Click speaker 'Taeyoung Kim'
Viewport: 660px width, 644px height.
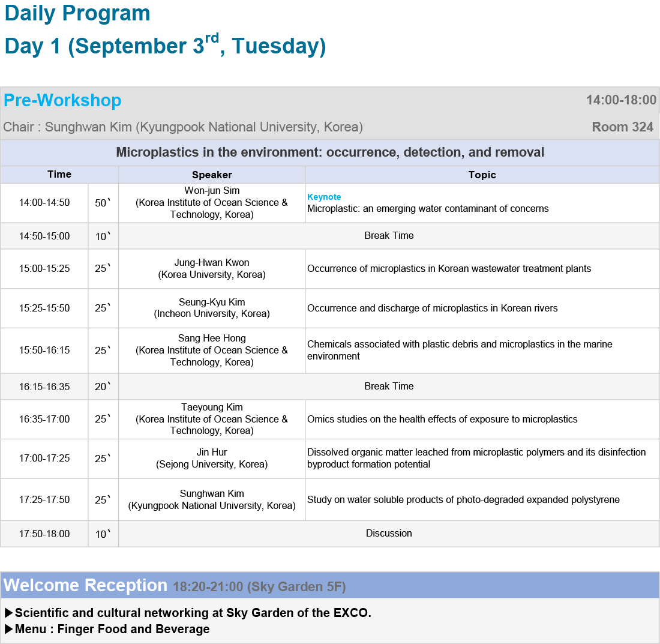[212, 407]
